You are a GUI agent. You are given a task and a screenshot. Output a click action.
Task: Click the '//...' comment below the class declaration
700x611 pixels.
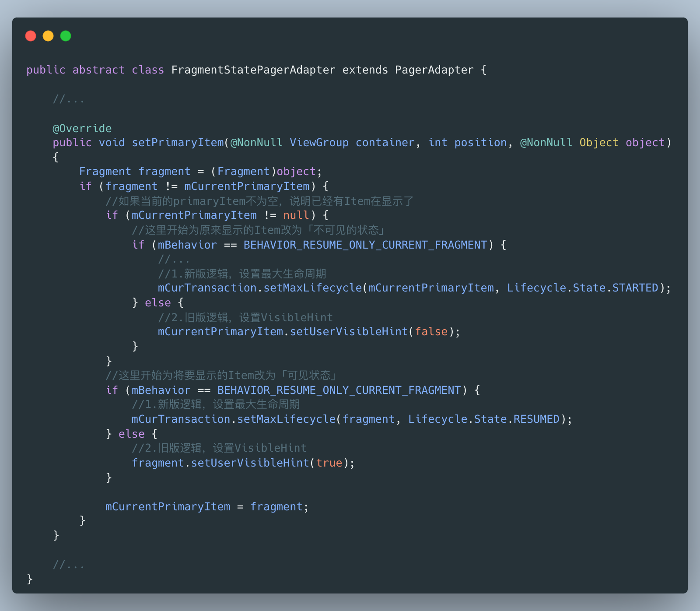69,99
